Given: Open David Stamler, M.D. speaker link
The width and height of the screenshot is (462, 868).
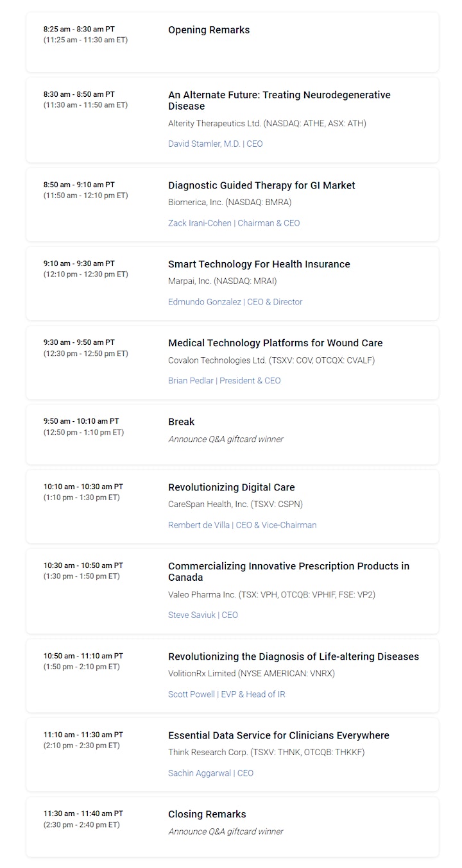Looking at the screenshot, I should (216, 144).
